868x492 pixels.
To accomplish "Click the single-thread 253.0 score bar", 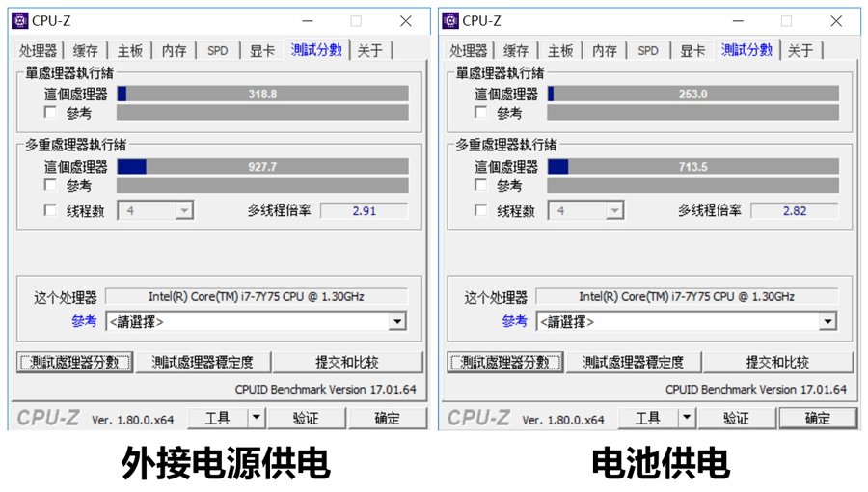I will (692, 94).
